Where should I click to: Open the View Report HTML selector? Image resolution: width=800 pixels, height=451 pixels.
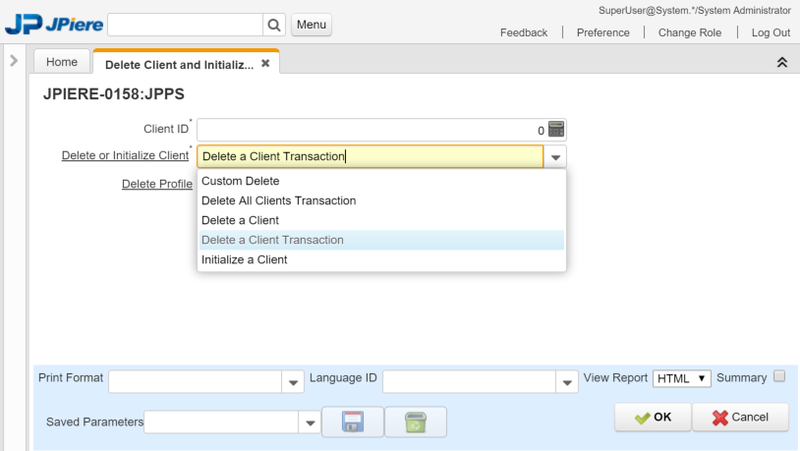pos(682,378)
